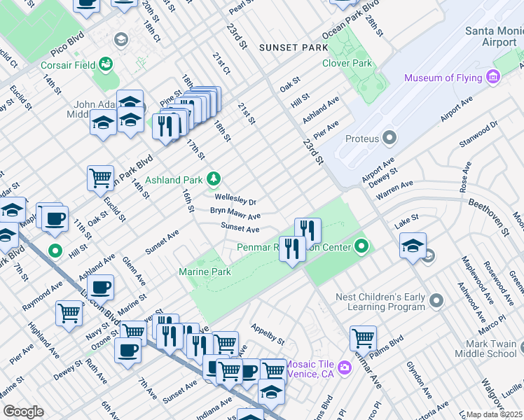Click the Ocean Park Blvd label near Clover Park
524x420 pixels.
pos(350,20)
